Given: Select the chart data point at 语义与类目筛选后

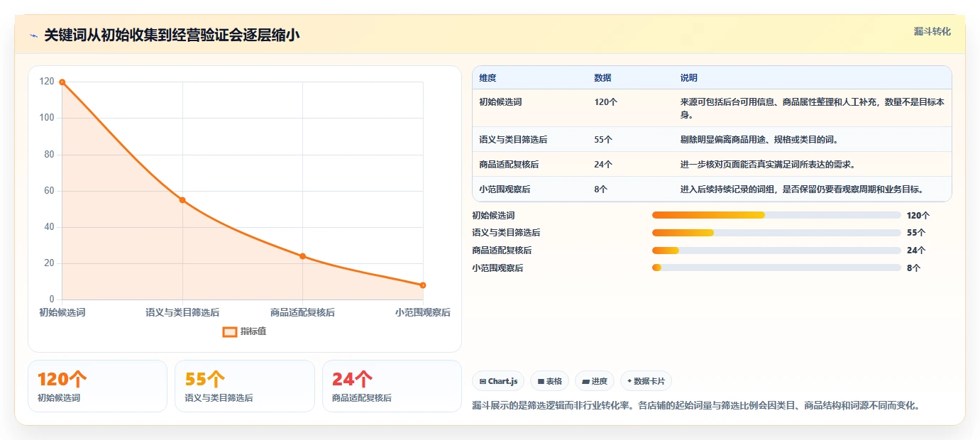Looking at the screenshot, I should coord(182,200).
